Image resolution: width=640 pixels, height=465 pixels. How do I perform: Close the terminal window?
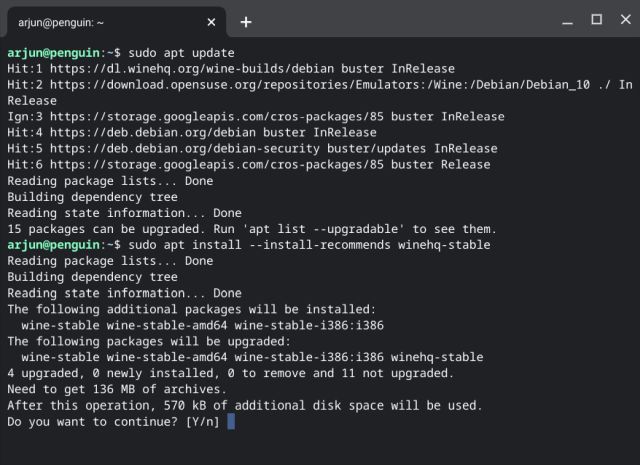click(622, 20)
